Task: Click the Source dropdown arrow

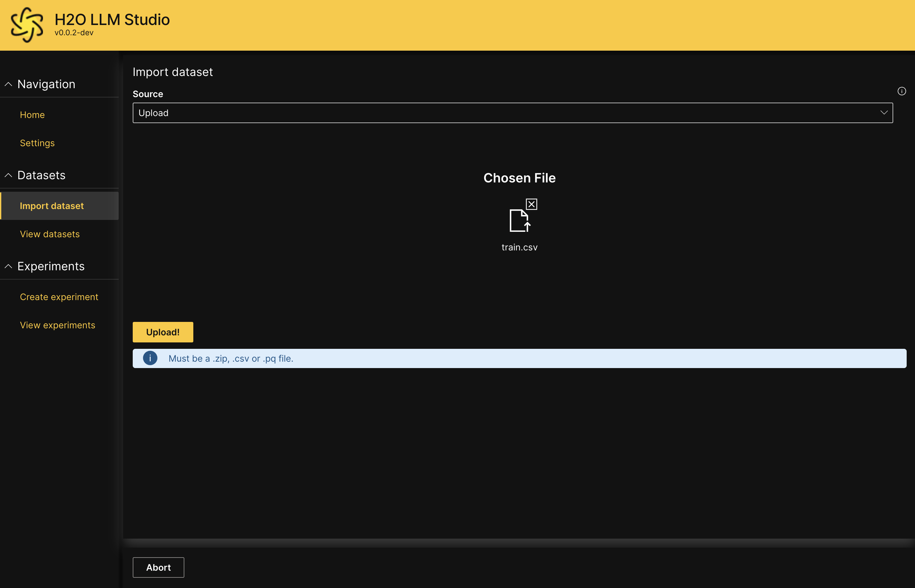Action: [x=884, y=113]
